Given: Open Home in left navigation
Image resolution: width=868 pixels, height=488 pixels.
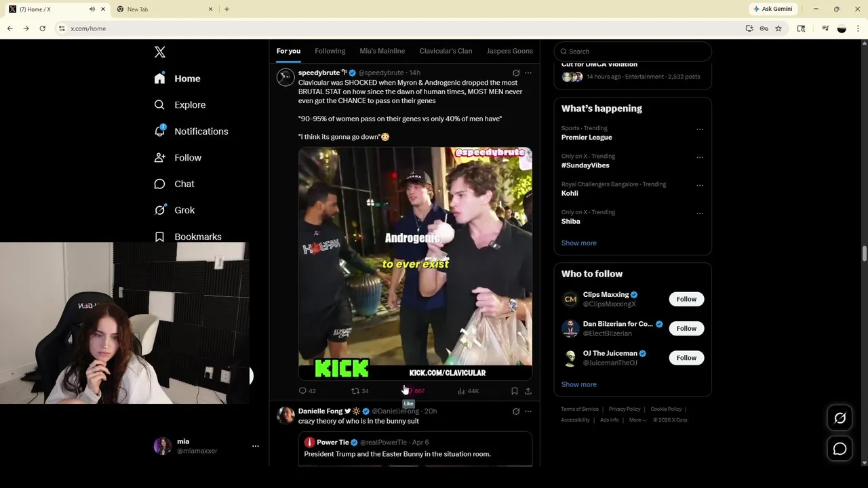Looking at the screenshot, I should point(177,79).
